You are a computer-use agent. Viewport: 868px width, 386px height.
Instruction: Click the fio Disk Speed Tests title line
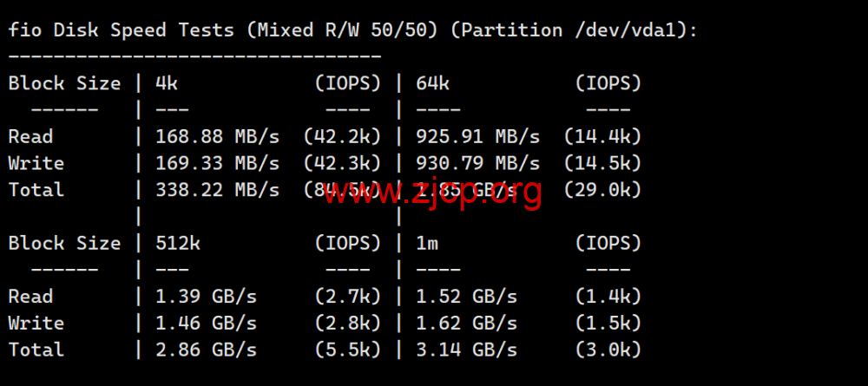coord(352,29)
